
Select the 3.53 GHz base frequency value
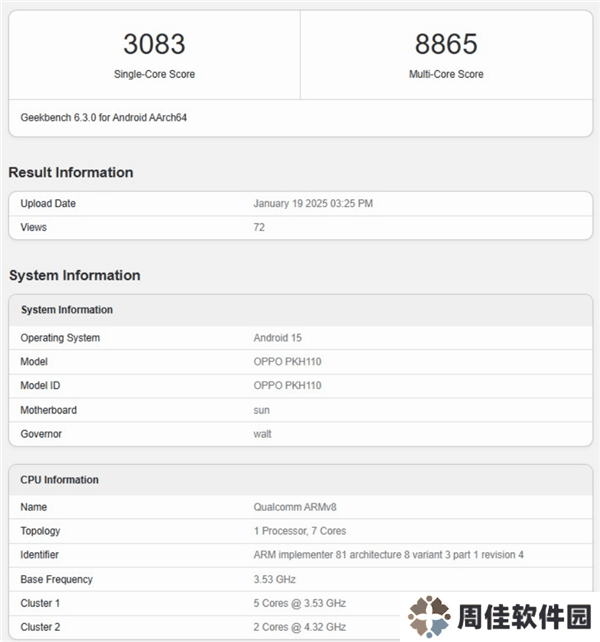point(274,579)
